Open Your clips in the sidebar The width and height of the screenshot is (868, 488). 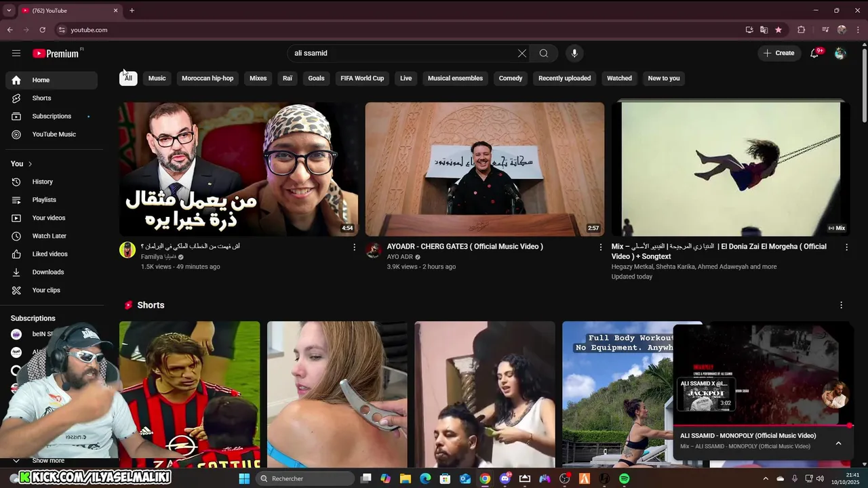[x=52, y=290]
